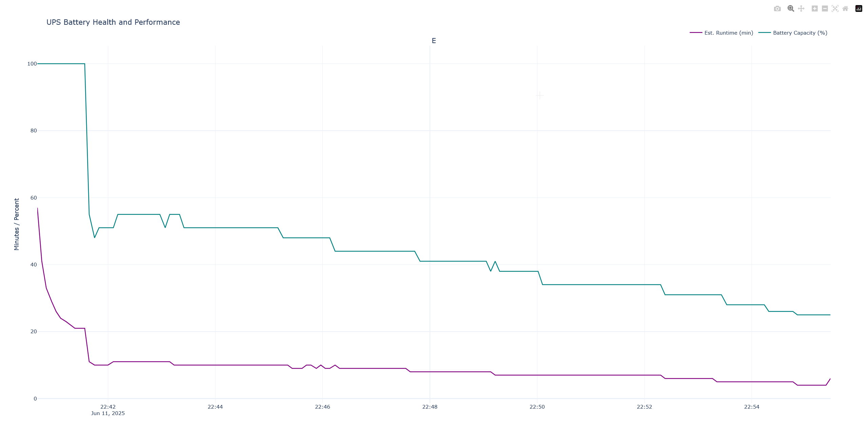This screenshot has height=430, width=868.
Task: Activate the Pan tool
Action: (801, 9)
